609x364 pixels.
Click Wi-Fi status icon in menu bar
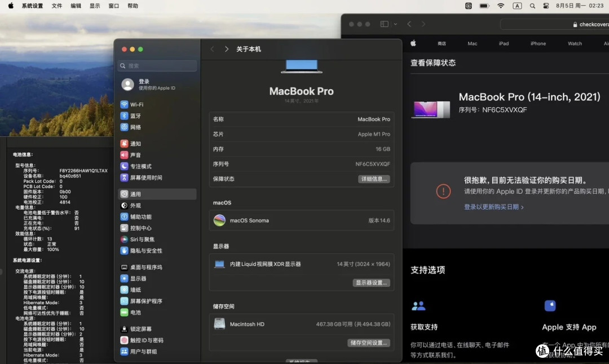click(501, 6)
